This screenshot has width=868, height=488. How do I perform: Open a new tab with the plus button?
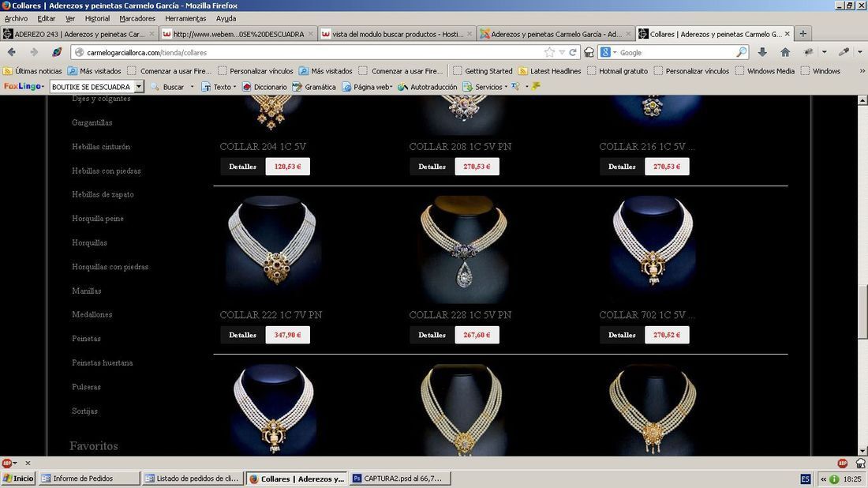point(803,34)
